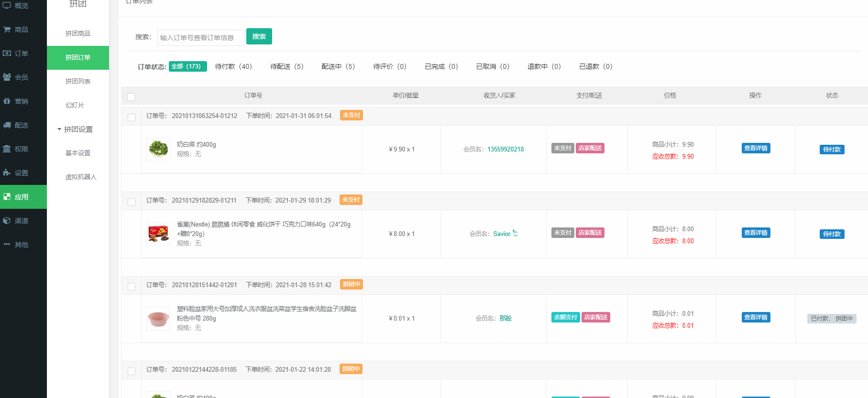
Task: View details of order 20210129182829-01211
Action: (756, 233)
